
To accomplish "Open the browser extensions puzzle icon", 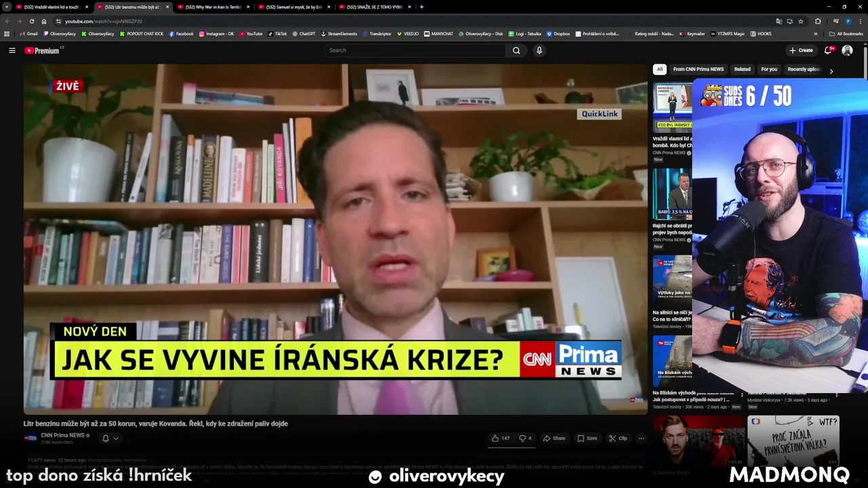I will [818, 21].
